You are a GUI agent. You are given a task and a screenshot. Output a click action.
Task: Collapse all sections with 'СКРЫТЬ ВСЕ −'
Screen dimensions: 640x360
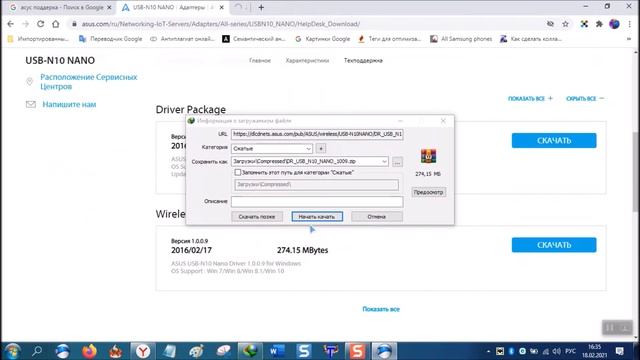pyautogui.click(x=584, y=98)
